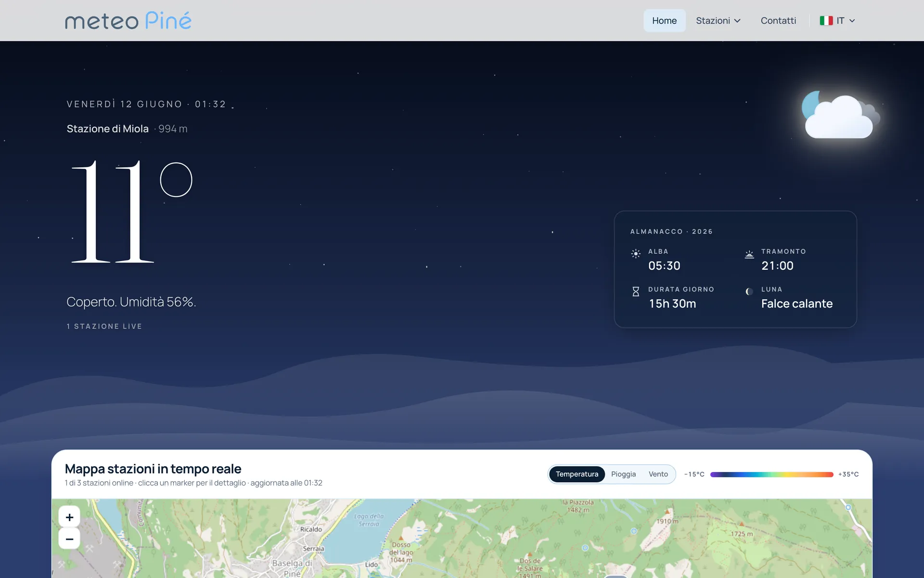The width and height of the screenshot is (924, 578).
Task: Click the sunset icon beside Tramonto
Action: coord(749,254)
